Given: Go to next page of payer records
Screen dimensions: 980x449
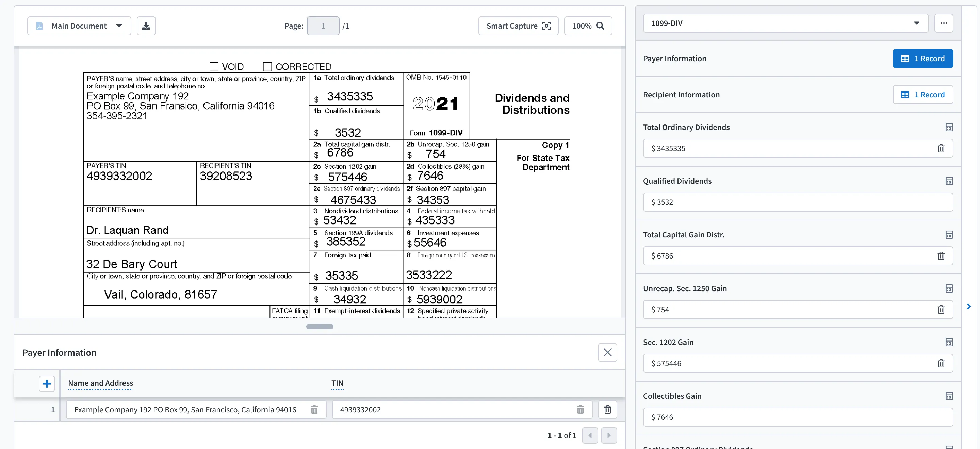Looking at the screenshot, I should 609,435.
